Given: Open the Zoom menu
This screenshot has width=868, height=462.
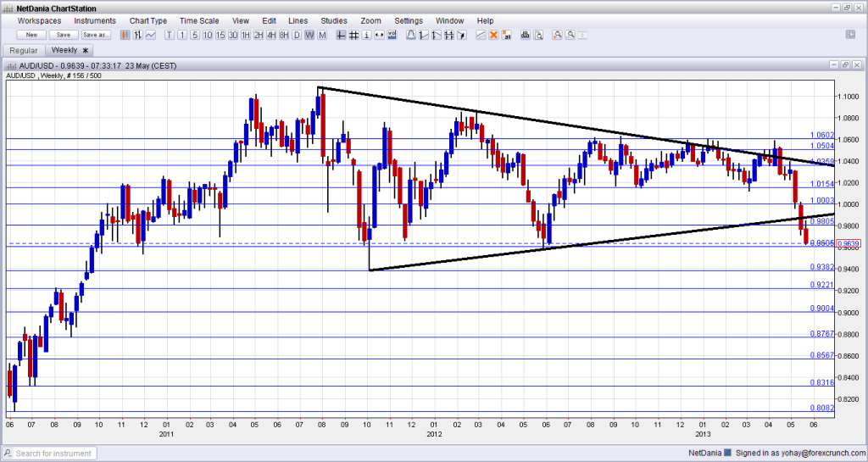Looking at the screenshot, I should [371, 20].
